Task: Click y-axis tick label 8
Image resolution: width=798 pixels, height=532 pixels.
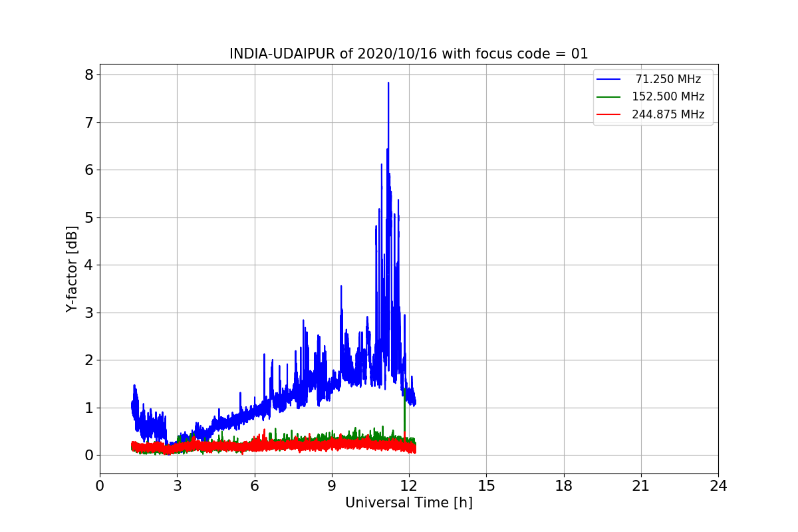Action: pos(88,74)
